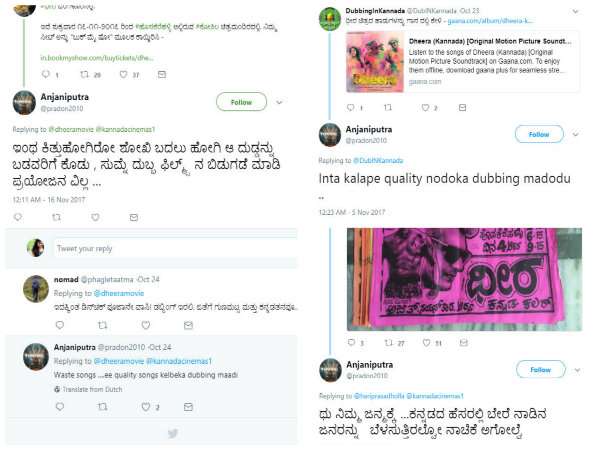Send DubbingInKannada tweet via direct message
The width and height of the screenshot is (600, 450).
click(x=462, y=108)
